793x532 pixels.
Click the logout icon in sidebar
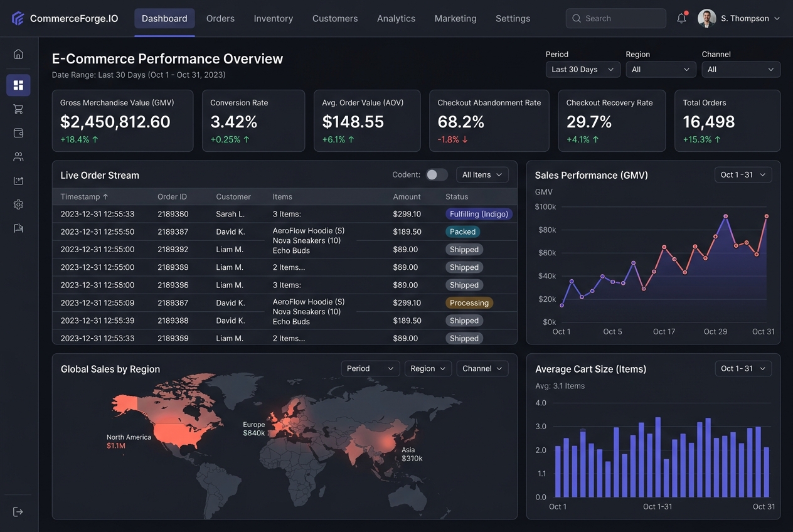(18, 512)
